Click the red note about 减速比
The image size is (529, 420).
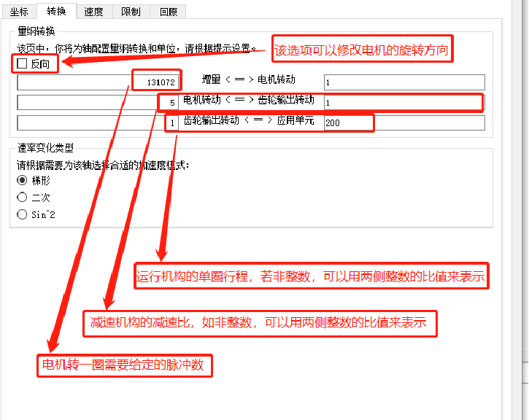260,322
